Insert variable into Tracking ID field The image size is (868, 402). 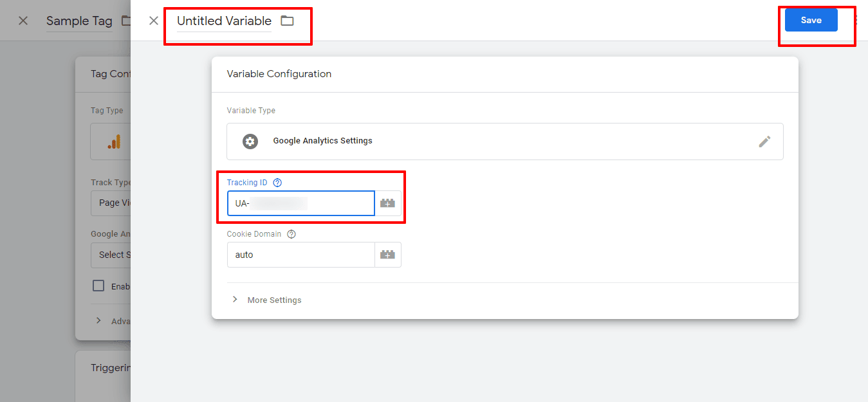point(387,203)
